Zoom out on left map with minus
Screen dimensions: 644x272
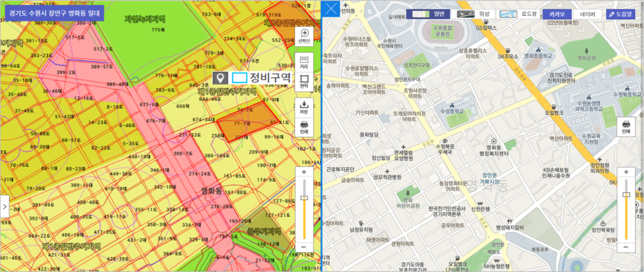[304, 247]
